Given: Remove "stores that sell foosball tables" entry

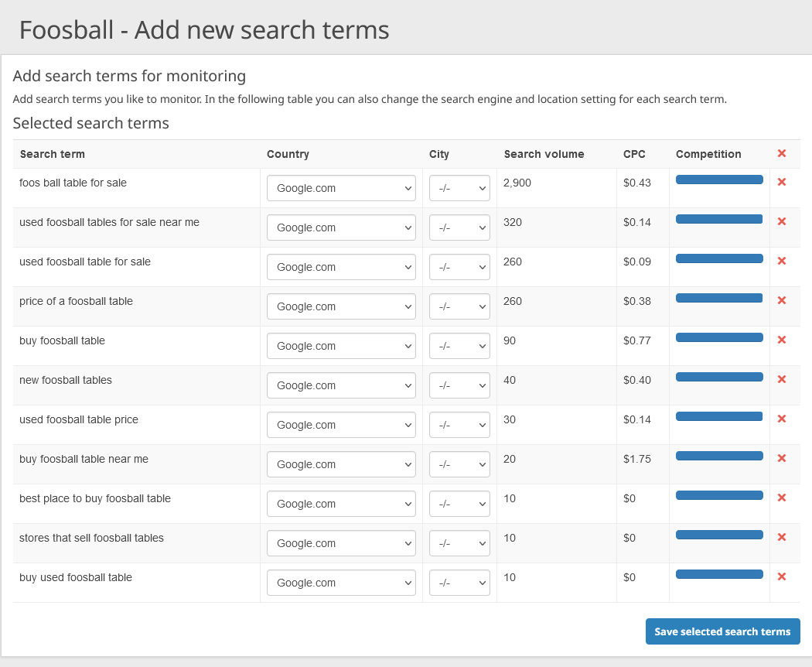Looking at the screenshot, I should click(x=781, y=537).
